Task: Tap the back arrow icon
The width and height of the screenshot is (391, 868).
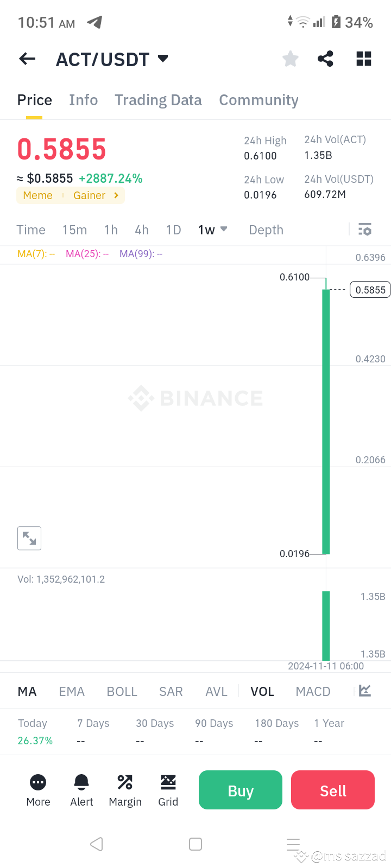Action: click(x=27, y=59)
